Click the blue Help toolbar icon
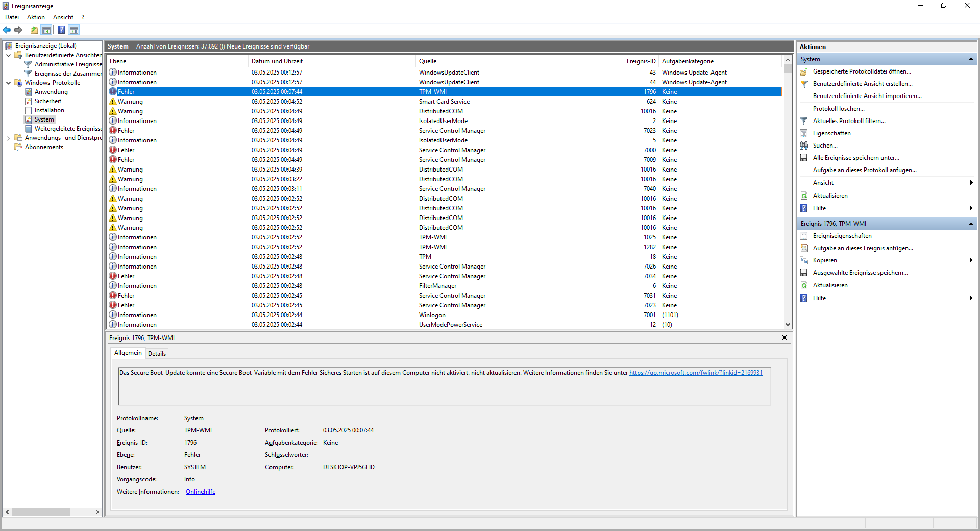Image resolution: width=980 pixels, height=531 pixels. (x=61, y=30)
